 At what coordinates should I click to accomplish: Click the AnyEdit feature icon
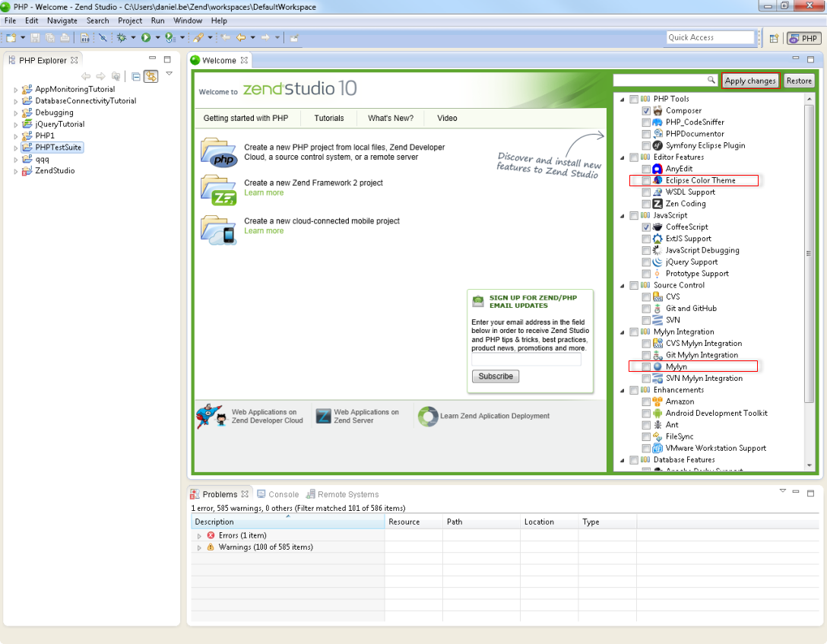[x=657, y=169]
